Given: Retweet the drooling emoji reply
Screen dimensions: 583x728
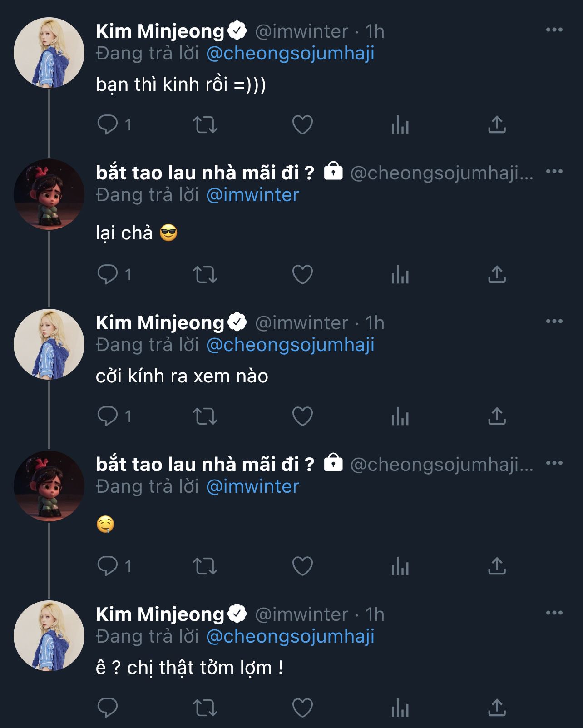Looking at the screenshot, I should 205,566.
